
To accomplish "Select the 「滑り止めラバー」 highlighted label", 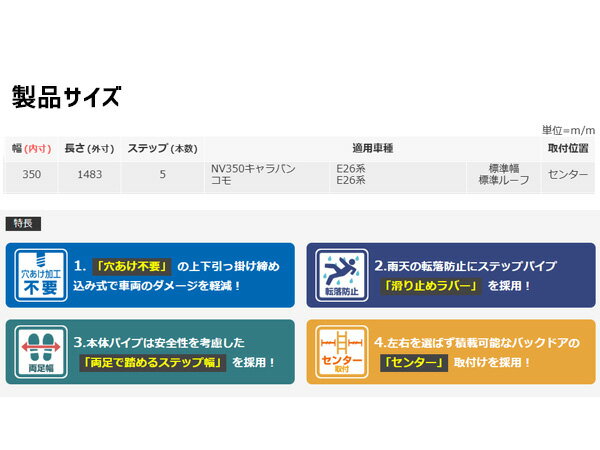I will click(x=432, y=286).
